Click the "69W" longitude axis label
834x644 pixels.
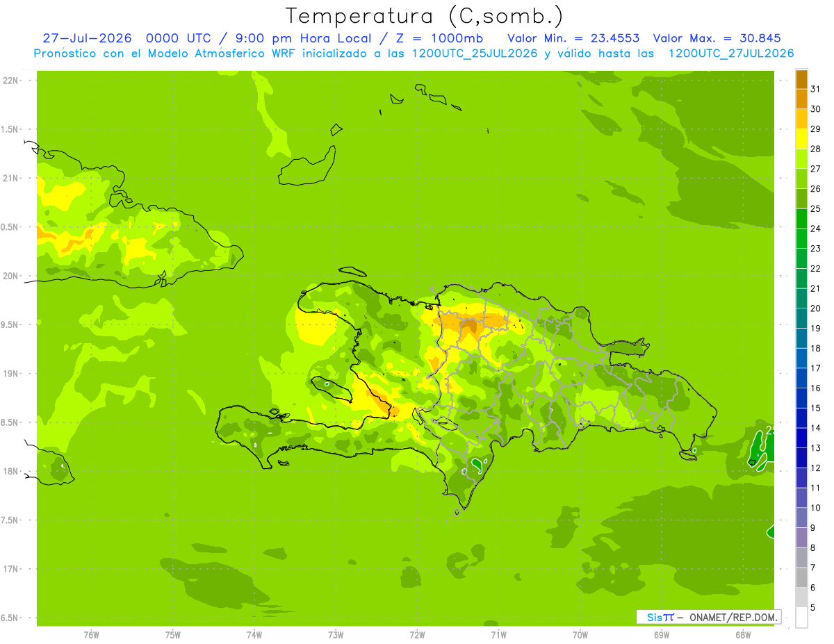point(662,635)
